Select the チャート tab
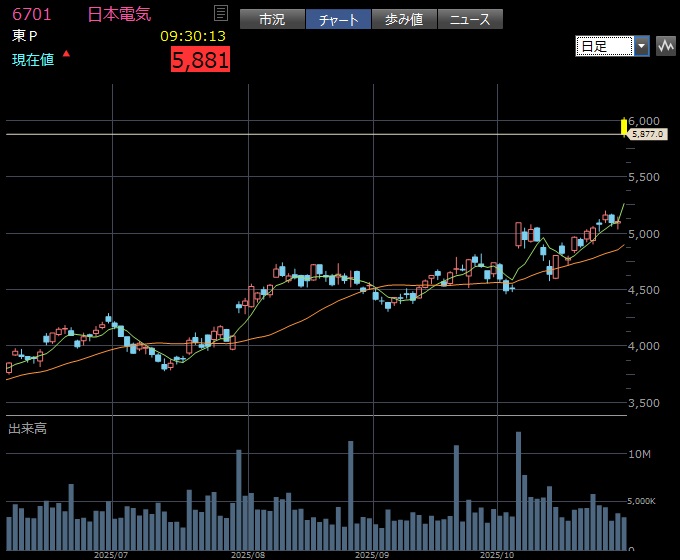680x560 pixels. (x=338, y=19)
